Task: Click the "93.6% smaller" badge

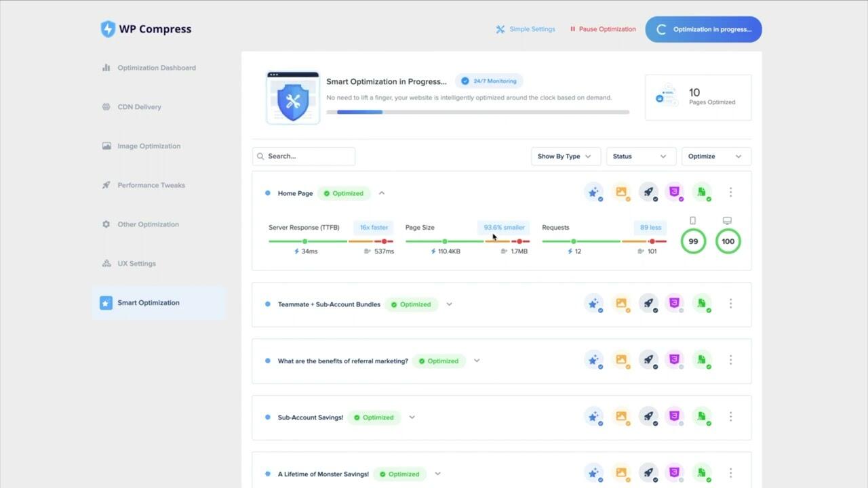Action: (504, 228)
